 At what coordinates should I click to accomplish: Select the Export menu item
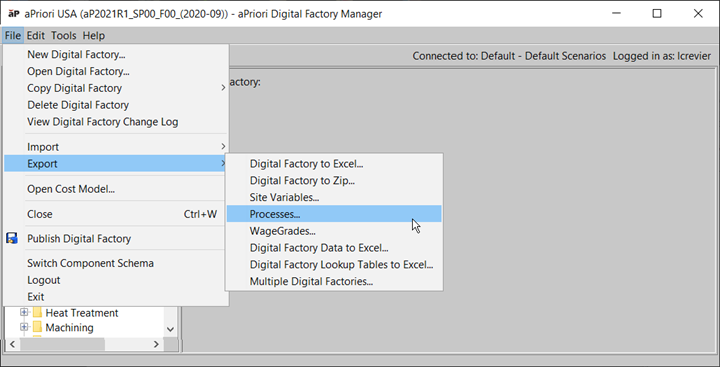[x=116, y=164]
